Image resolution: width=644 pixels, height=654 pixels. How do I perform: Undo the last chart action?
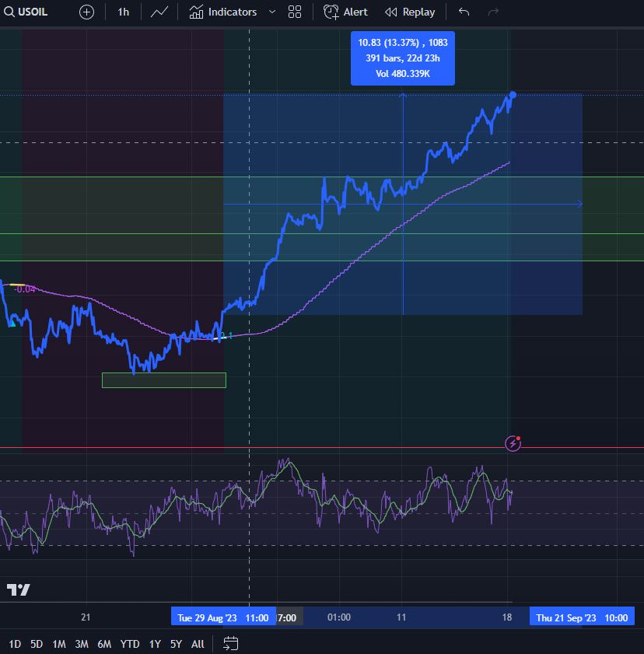[x=464, y=12]
